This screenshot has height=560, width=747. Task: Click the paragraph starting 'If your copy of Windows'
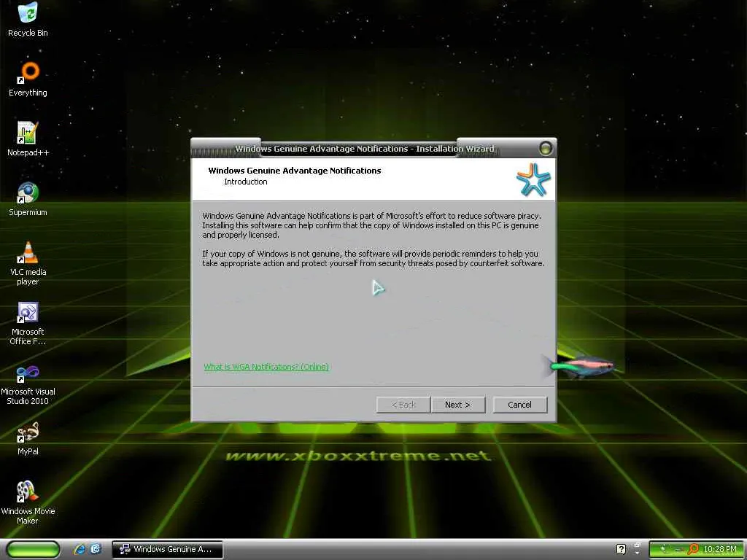click(373, 259)
